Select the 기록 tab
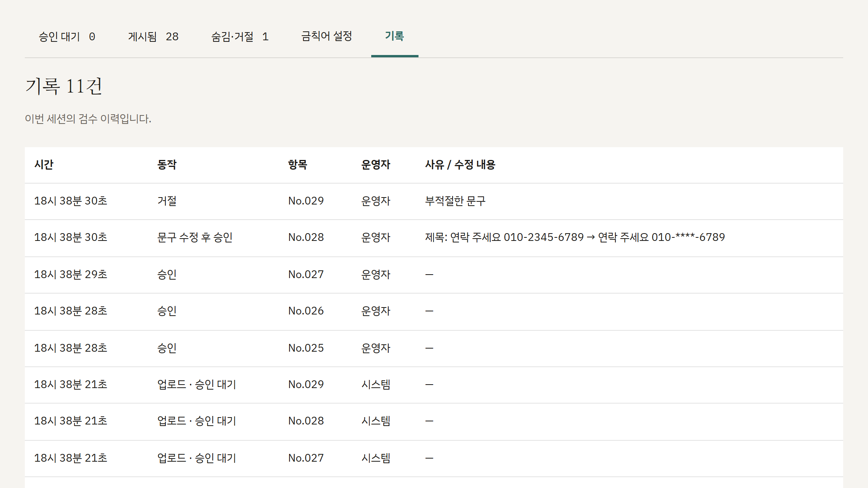 (394, 37)
